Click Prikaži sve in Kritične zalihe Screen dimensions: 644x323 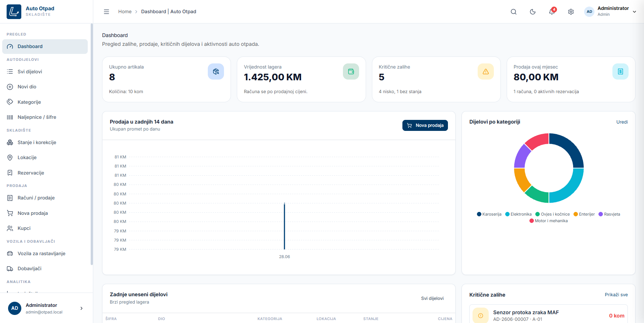[616, 295]
